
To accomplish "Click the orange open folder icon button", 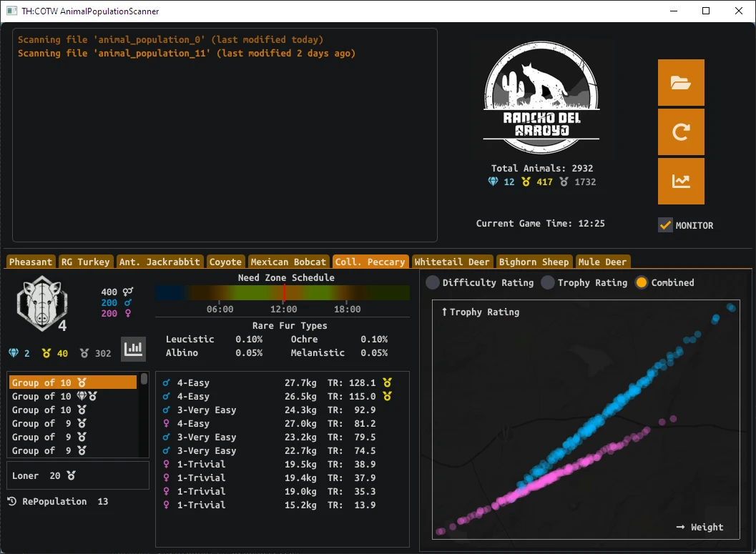I will click(681, 82).
